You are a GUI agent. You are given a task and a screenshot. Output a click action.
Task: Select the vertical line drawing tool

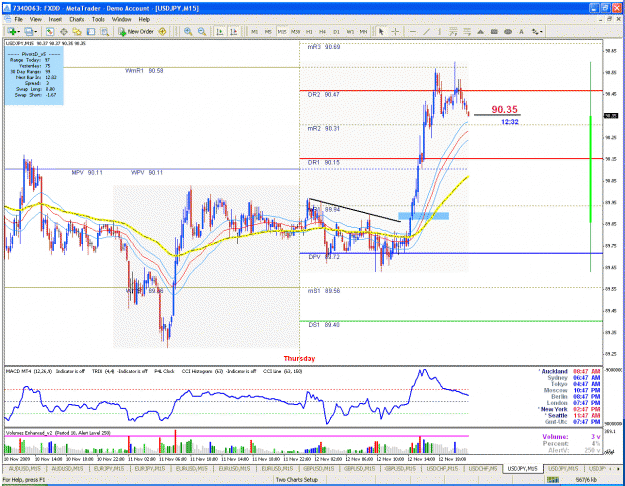tap(439, 31)
